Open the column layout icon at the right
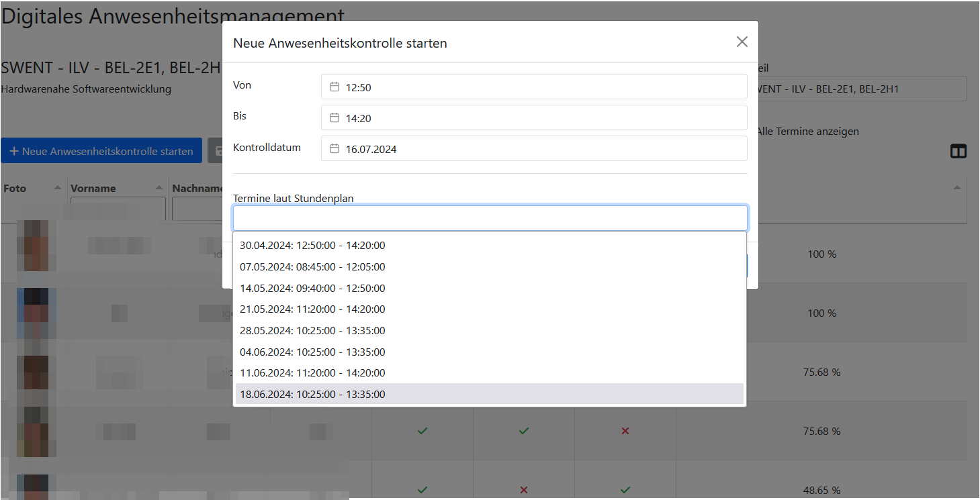980x500 pixels. tap(958, 152)
